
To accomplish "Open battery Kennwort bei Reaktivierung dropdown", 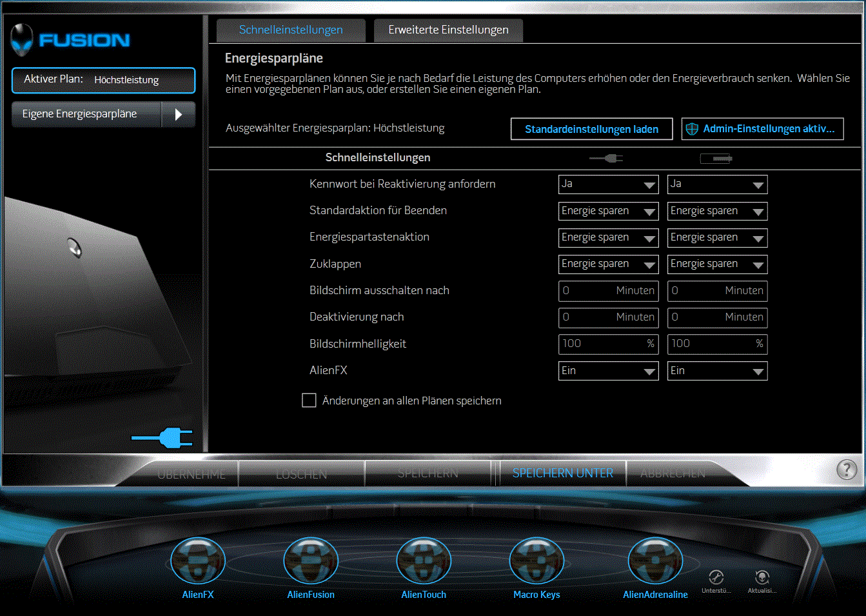I will click(718, 184).
